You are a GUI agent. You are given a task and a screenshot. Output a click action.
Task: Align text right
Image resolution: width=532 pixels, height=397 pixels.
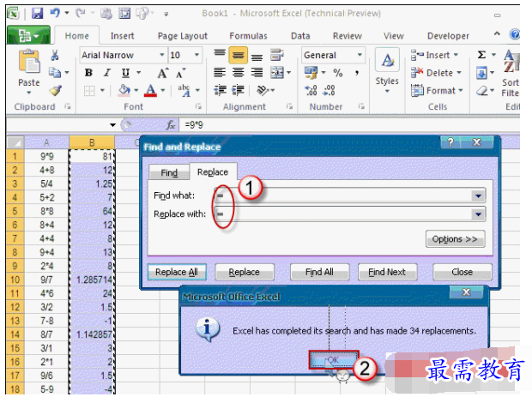point(257,72)
